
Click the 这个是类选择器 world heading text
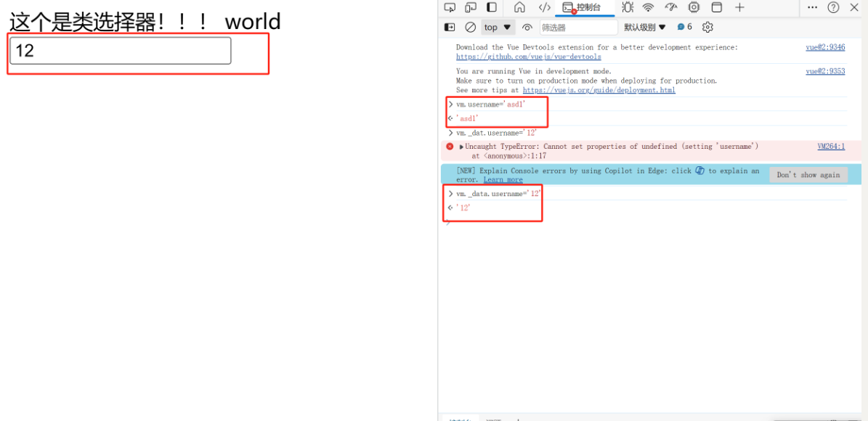click(145, 21)
